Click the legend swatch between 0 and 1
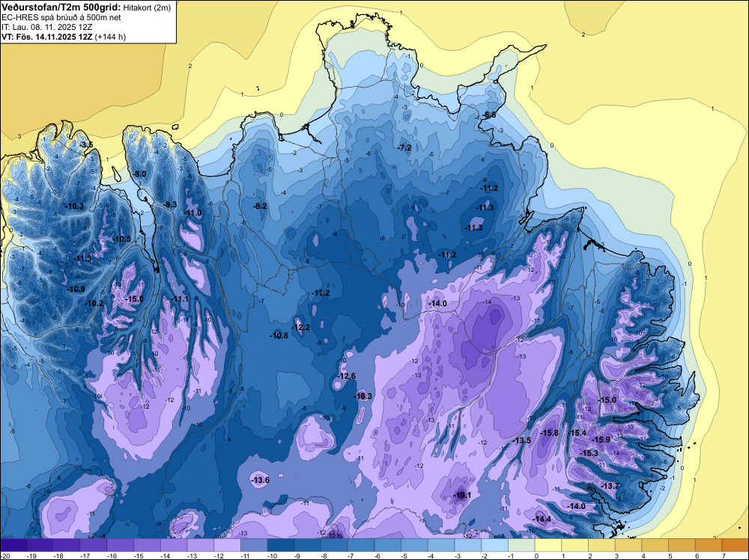The image size is (749, 560). pyautogui.click(x=548, y=545)
